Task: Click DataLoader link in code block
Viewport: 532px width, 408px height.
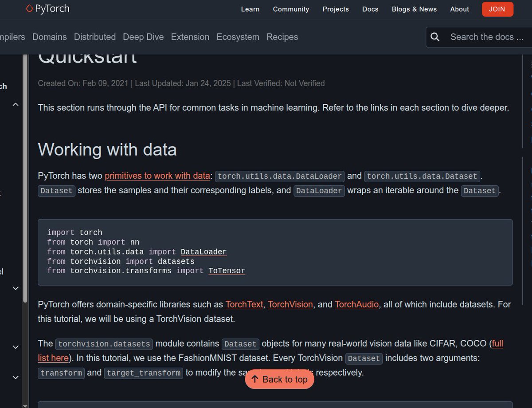Action: click(203, 252)
